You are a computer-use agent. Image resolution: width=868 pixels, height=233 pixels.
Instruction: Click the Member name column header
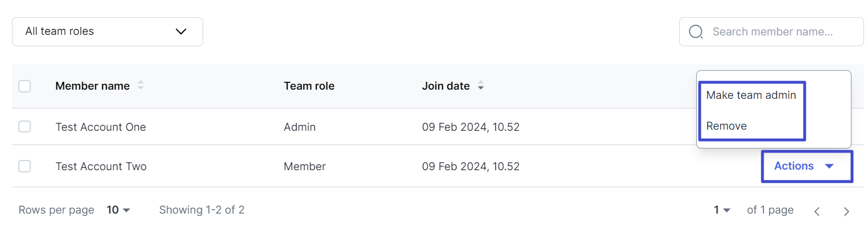(x=92, y=86)
